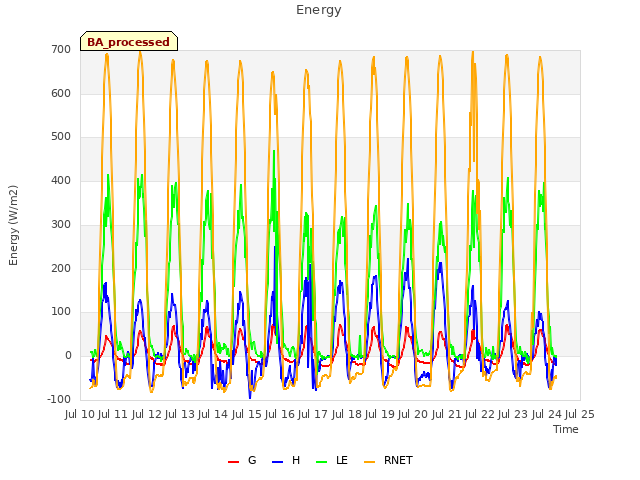
Task: Click the Jul 19 x-axis date
Action: point(380,415)
